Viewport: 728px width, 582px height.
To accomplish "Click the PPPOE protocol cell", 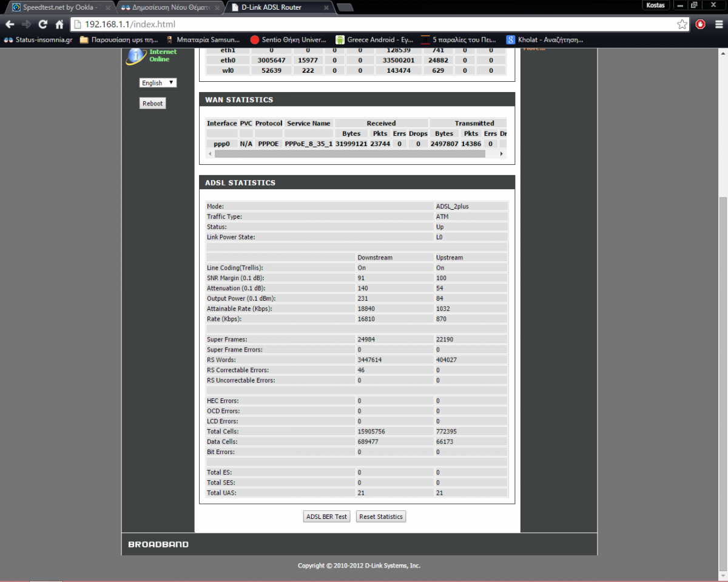I will (x=268, y=144).
